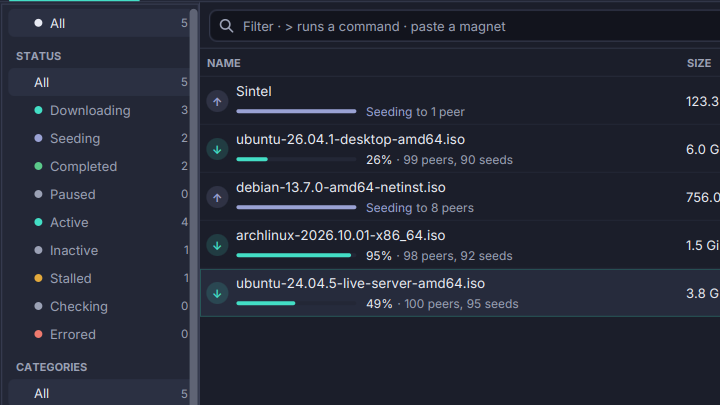
Task: Filter by Paused status
Action: [99, 194]
